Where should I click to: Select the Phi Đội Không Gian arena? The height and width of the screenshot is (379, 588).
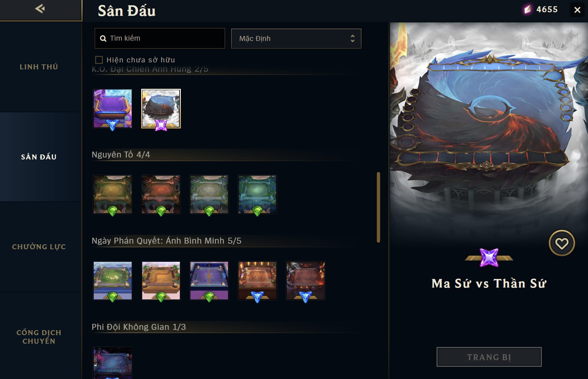113,363
